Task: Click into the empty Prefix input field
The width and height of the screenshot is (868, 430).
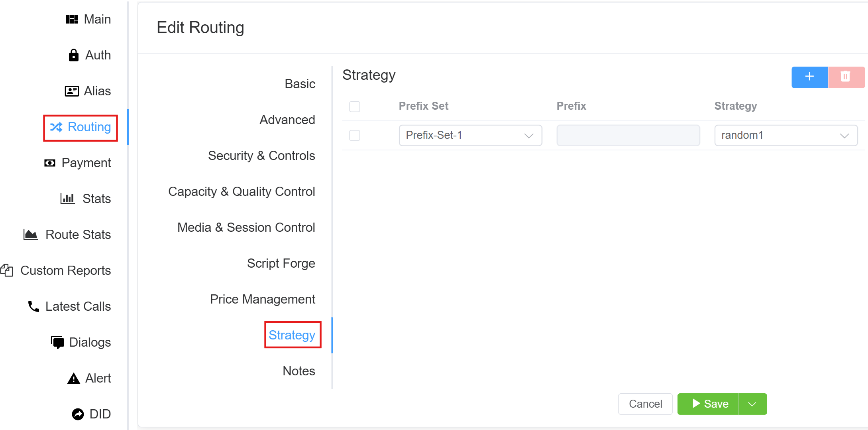Action: coord(628,135)
